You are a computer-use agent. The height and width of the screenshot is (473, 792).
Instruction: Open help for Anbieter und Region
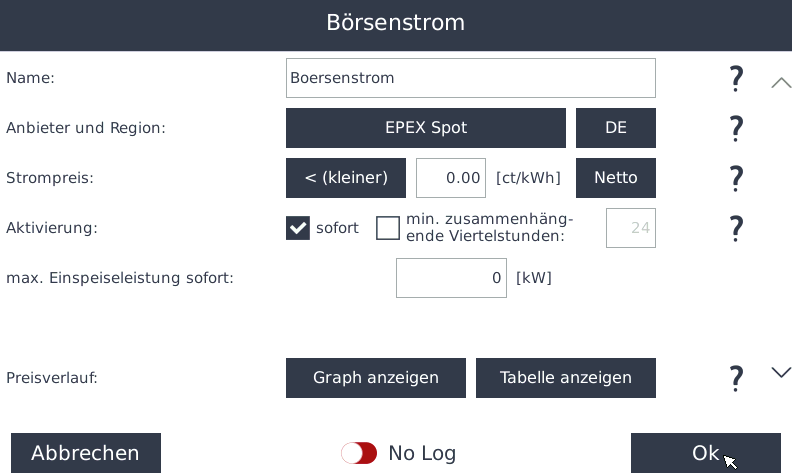pos(736,128)
